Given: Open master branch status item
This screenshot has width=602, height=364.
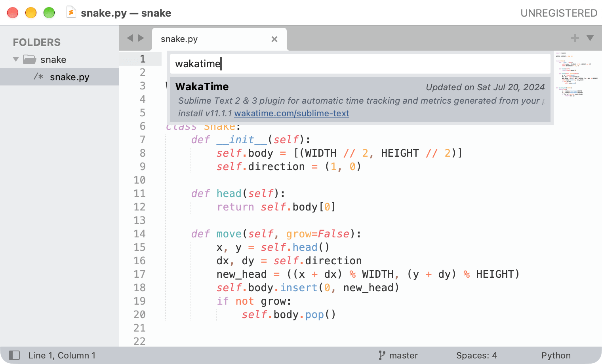Looking at the screenshot, I should click(404, 355).
